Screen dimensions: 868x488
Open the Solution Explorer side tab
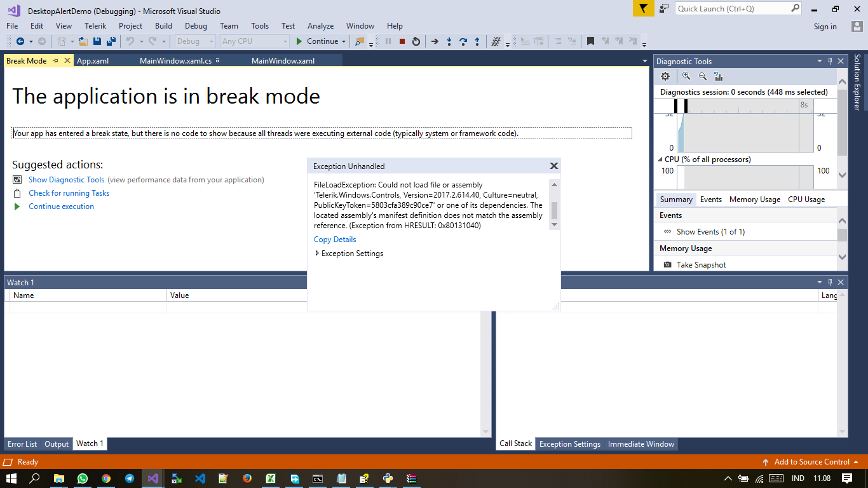(x=857, y=83)
